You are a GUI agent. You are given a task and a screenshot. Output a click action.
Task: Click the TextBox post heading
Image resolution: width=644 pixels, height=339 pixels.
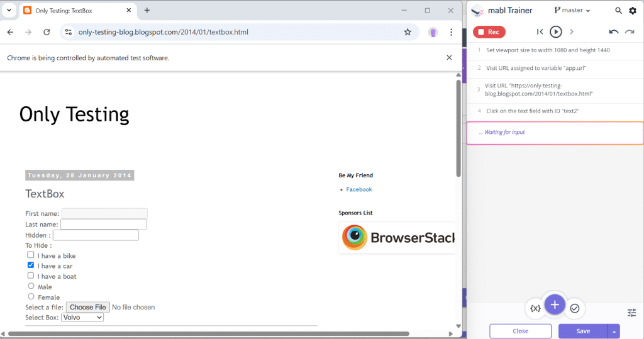point(45,194)
